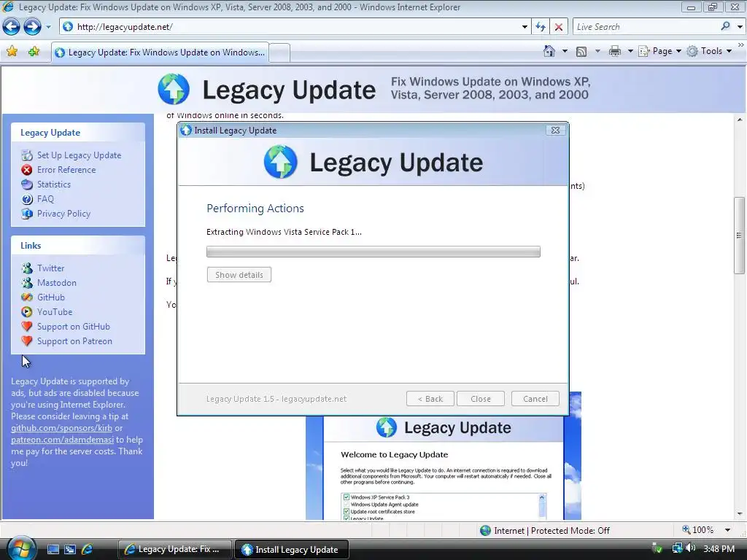Open the Favorites Center star icon
Viewport: 747px width, 560px height.
click(12, 52)
